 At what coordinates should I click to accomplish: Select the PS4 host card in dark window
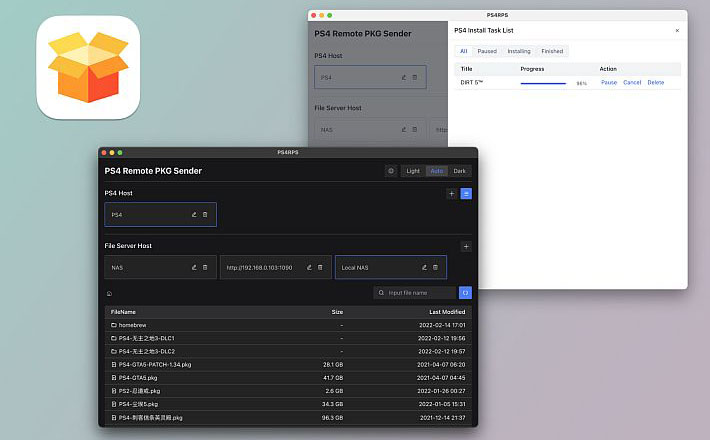pyautogui.click(x=160, y=215)
